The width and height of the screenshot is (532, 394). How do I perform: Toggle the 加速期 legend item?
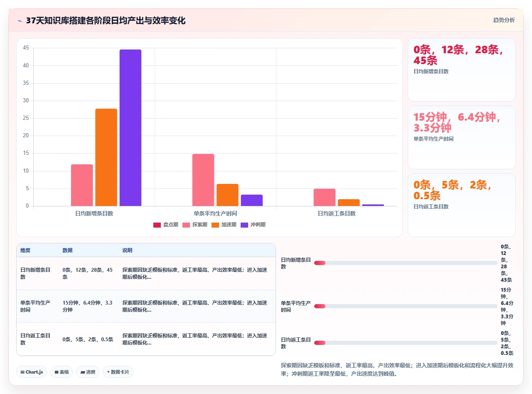pos(224,225)
